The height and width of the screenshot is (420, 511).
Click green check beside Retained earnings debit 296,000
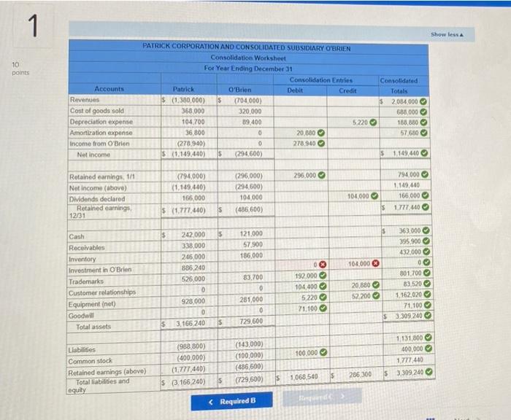(x=321, y=175)
